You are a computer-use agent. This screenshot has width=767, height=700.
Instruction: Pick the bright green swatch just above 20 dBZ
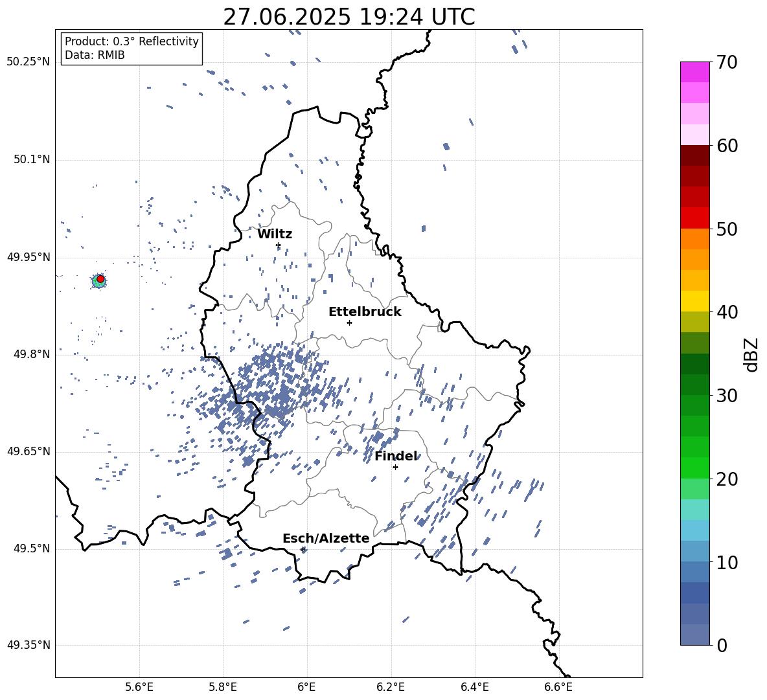point(695,468)
